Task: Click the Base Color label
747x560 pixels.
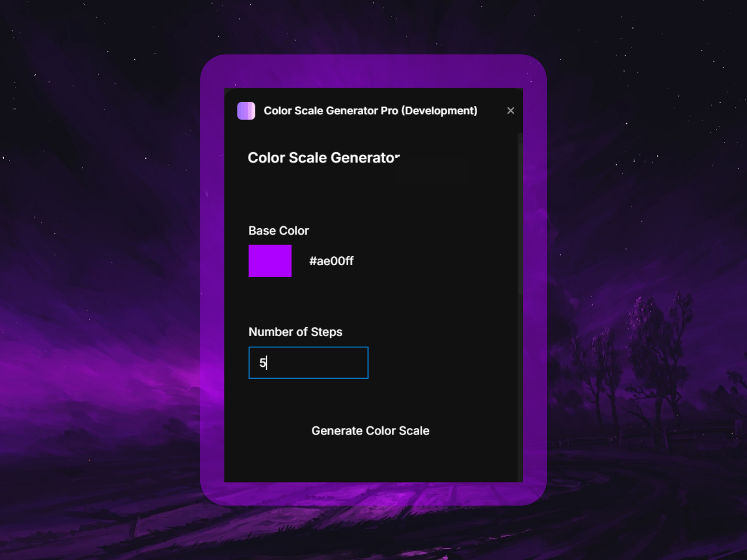Action: [x=278, y=230]
